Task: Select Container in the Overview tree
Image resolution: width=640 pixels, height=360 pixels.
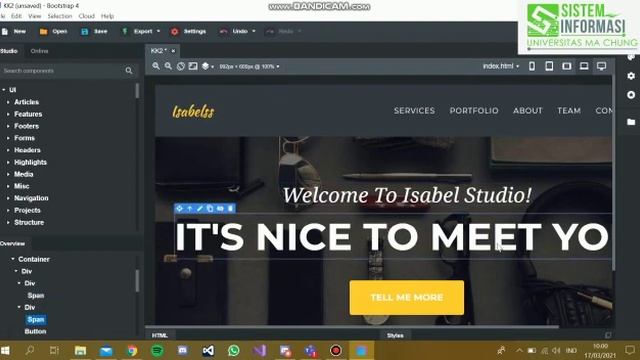Action: (34, 259)
